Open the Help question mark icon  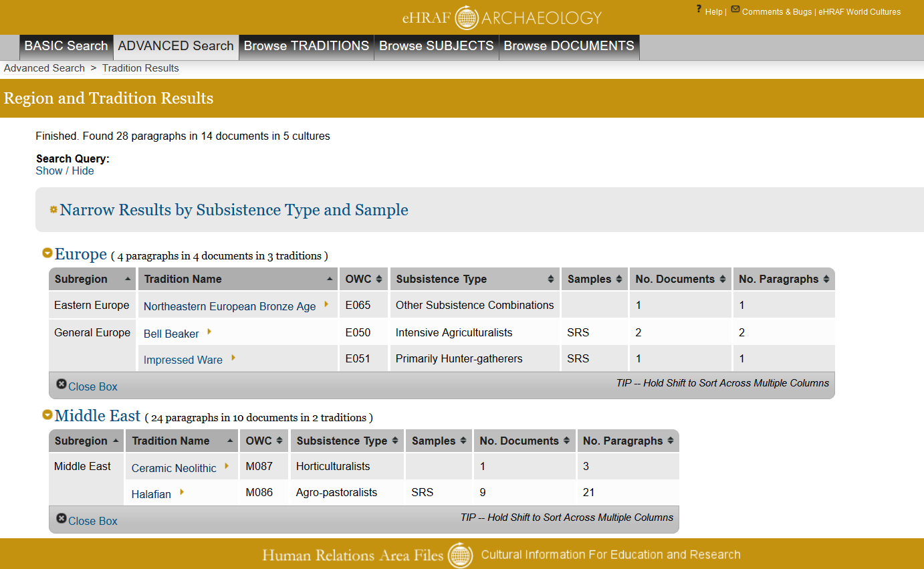click(x=699, y=9)
